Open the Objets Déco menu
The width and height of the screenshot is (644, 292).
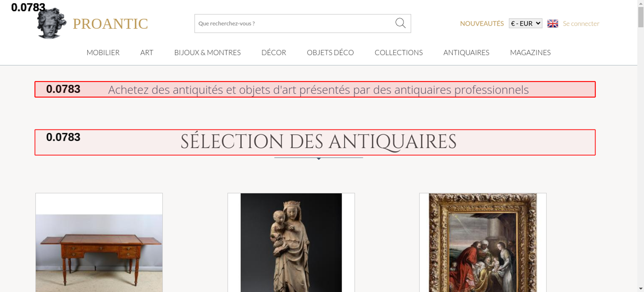pyautogui.click(x=330, y=52)
